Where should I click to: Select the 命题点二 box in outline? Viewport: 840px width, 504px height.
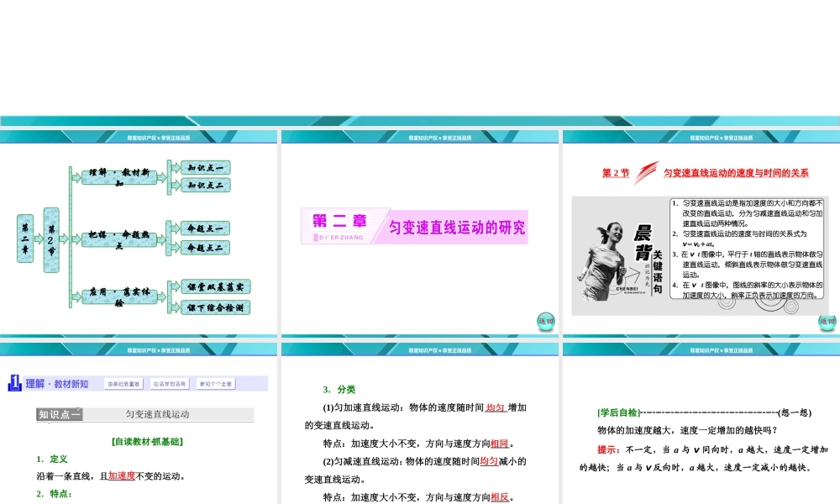coord(206,248)
